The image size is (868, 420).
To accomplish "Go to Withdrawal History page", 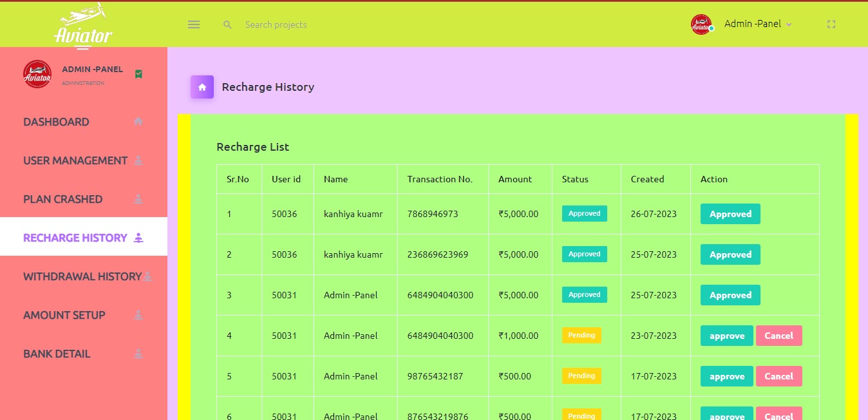I will [82, 276].
